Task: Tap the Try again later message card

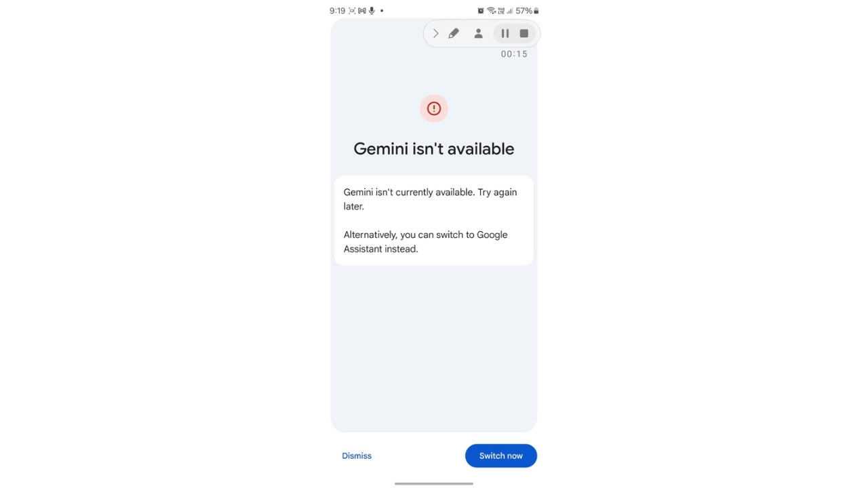Action: (434, 220)
